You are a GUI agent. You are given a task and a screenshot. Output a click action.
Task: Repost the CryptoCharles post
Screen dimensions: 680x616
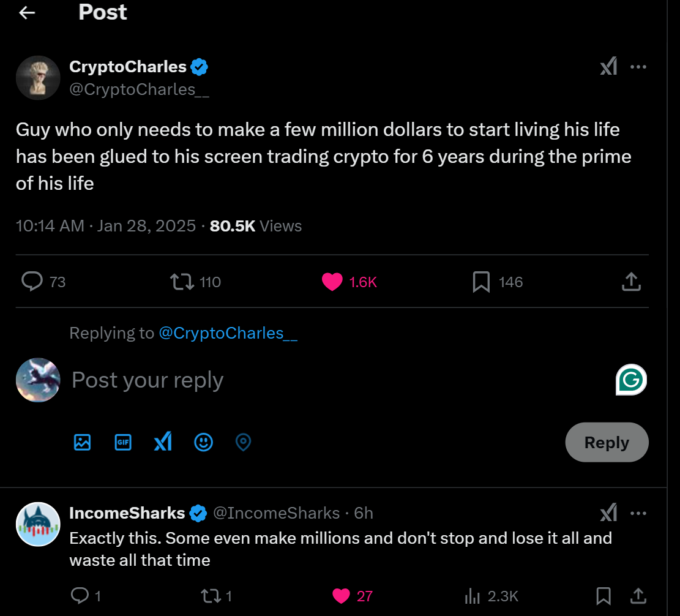click(x=182, y=282)
